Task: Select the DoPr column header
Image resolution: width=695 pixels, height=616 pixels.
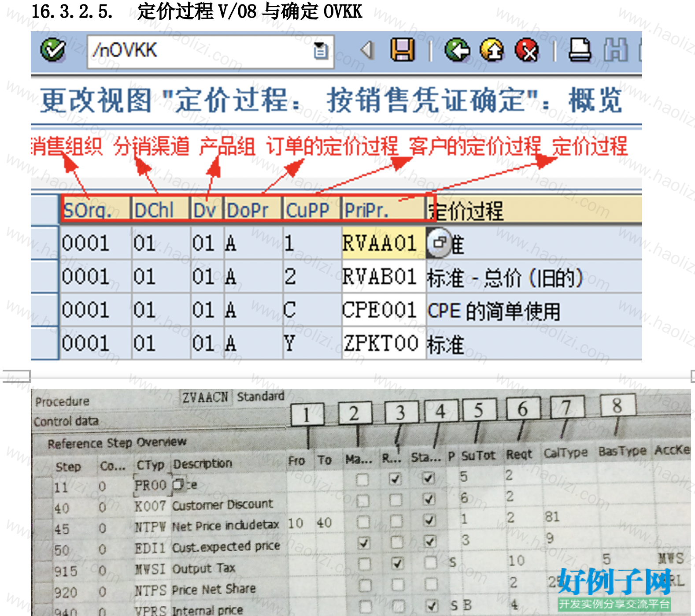Action: [253, 210]
